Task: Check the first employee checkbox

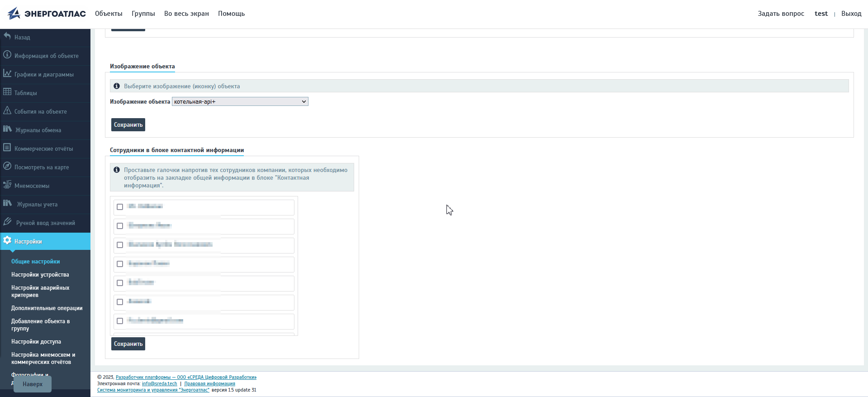Action: pos(120,207)
